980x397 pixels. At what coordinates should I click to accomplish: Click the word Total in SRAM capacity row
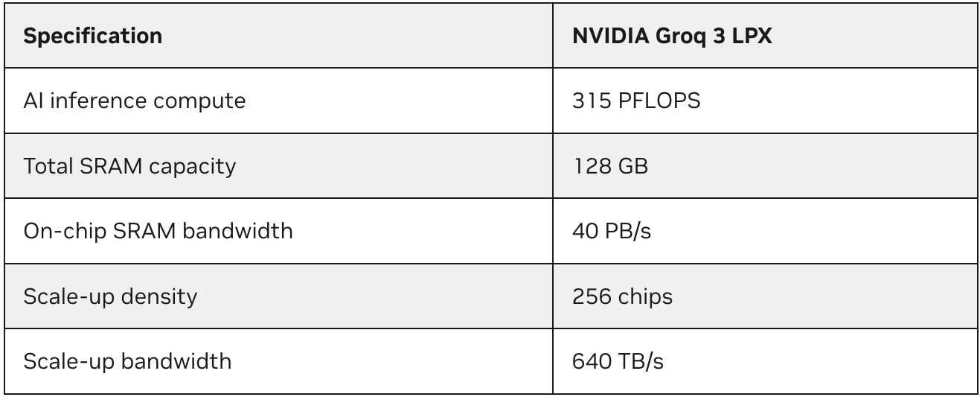[48, 165]
